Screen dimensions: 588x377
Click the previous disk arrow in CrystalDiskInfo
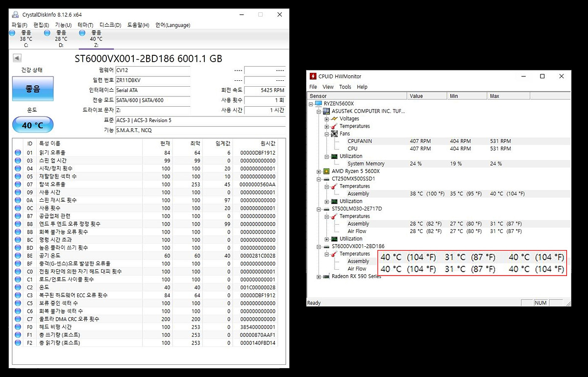coord(17,58)
